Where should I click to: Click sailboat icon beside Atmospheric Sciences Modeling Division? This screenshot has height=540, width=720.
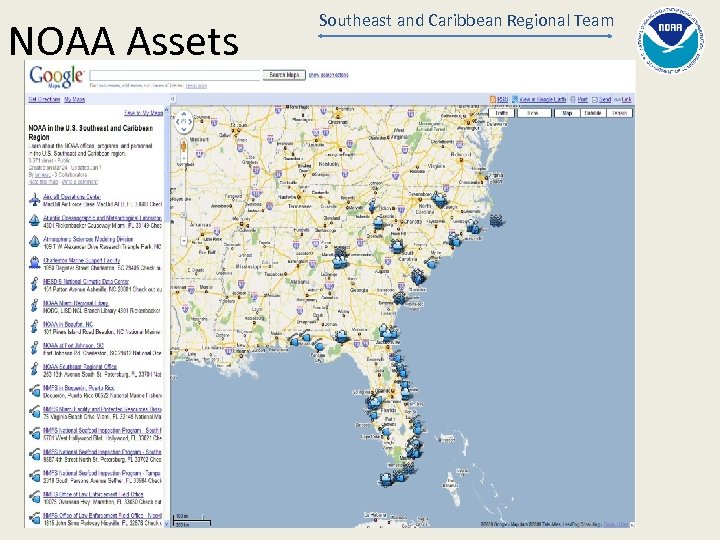click(34, 242)
